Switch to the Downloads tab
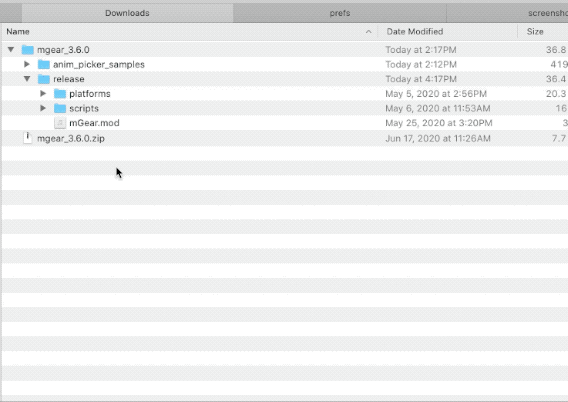 [127, 13]
